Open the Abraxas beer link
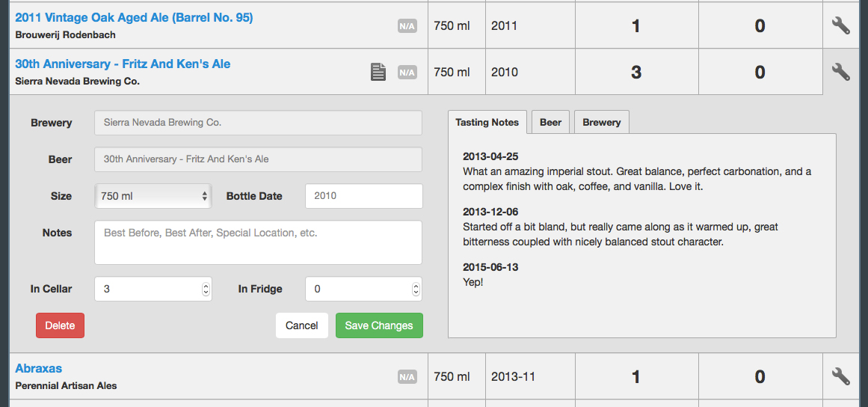This screenshot has width=868, height=407. (39, 368)
